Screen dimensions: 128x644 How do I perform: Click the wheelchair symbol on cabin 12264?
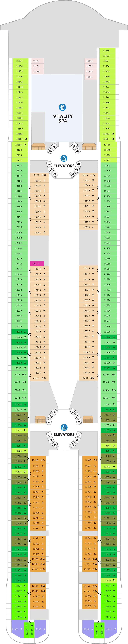pos(26,397)
